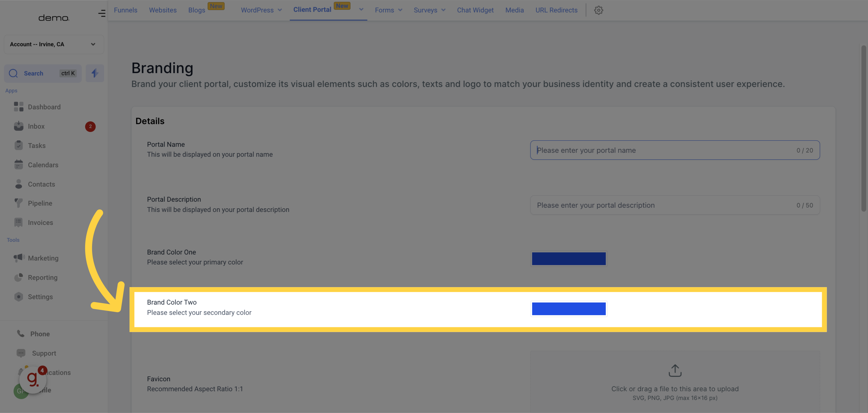
Task: Click Portal Name input field
Action: coord(675,150)
